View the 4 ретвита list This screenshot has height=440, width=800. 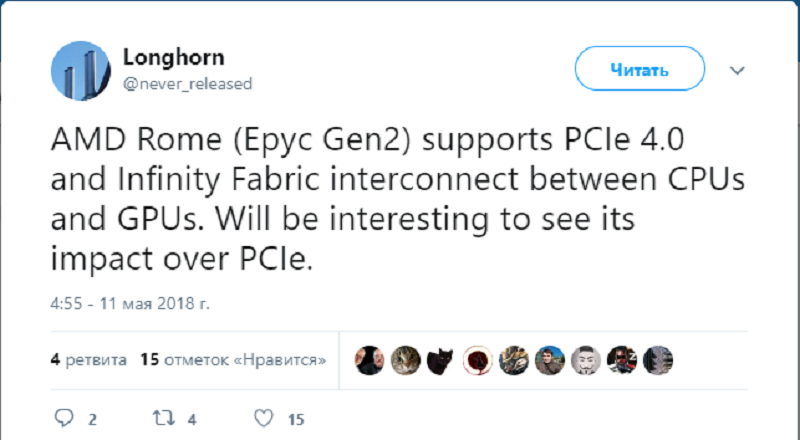pyautogui.click(x=89, y=359)
